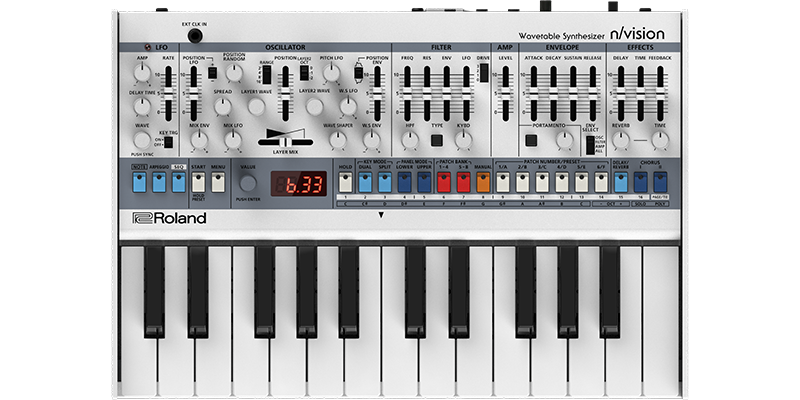This screenshot has height=400, width=800.
Task: Set the oscillator Range switch
Action: coord(266,74)
